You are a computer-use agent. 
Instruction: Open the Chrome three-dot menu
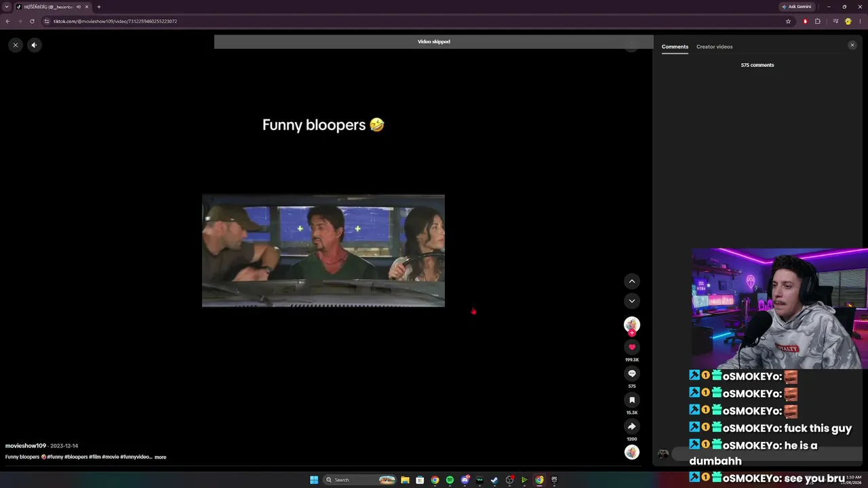[860, 21]
